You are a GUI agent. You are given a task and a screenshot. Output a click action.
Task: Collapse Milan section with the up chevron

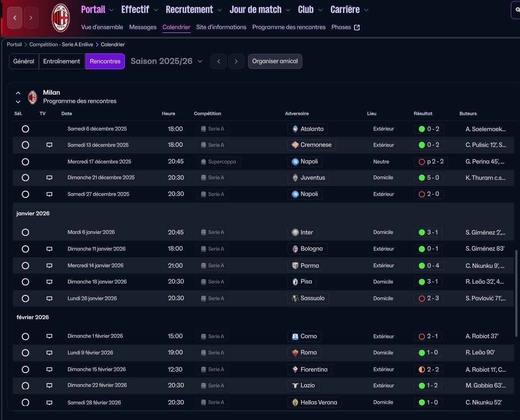point(18,93)
